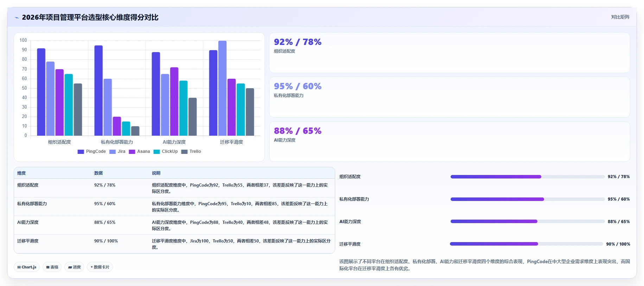This screenshot has width=644, height=286.
Task: Click the AI能力深度 progress bar
Action: point(527,221)
